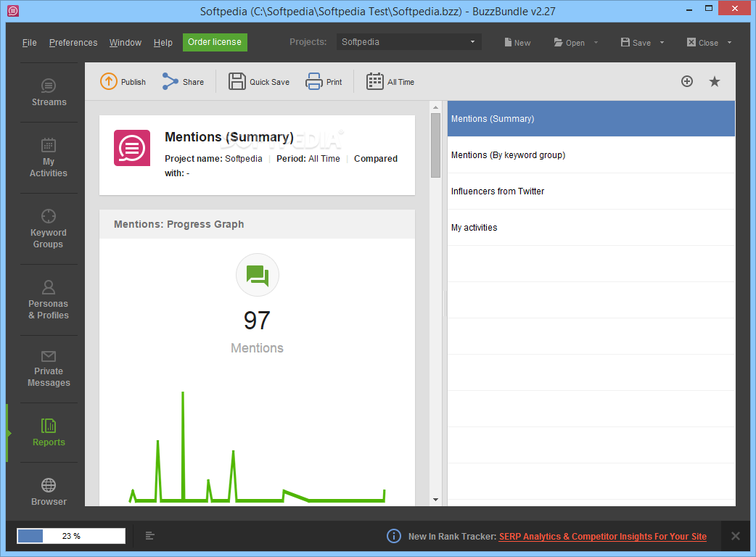Go to My Activities in sidebar
This screenshot has height=557, width=756.
[49, 158]
